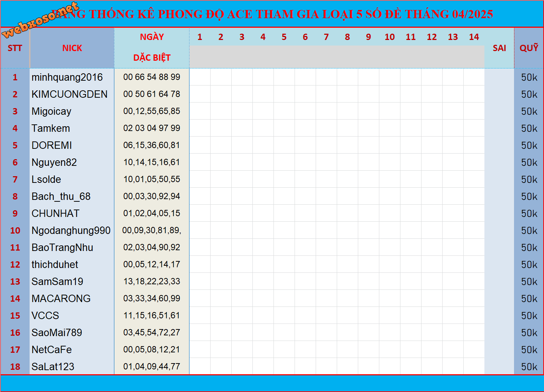Select nick Migoicay
This screenshot has width=544, height=392.
point(51,111)
